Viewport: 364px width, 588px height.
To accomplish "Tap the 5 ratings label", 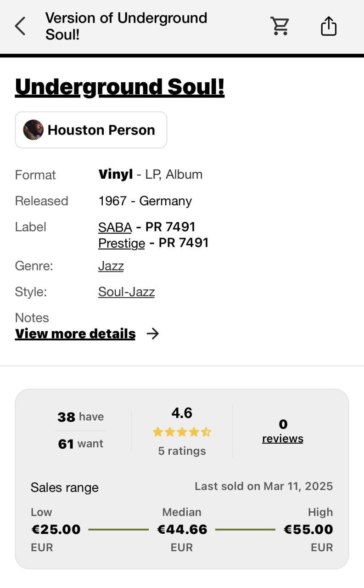I will [182, 451].
